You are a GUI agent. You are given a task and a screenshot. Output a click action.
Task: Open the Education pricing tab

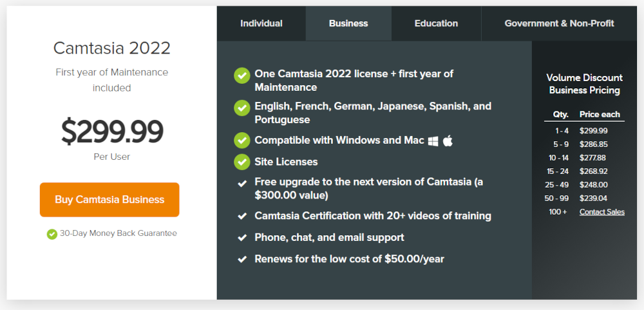tap(436, 23)
